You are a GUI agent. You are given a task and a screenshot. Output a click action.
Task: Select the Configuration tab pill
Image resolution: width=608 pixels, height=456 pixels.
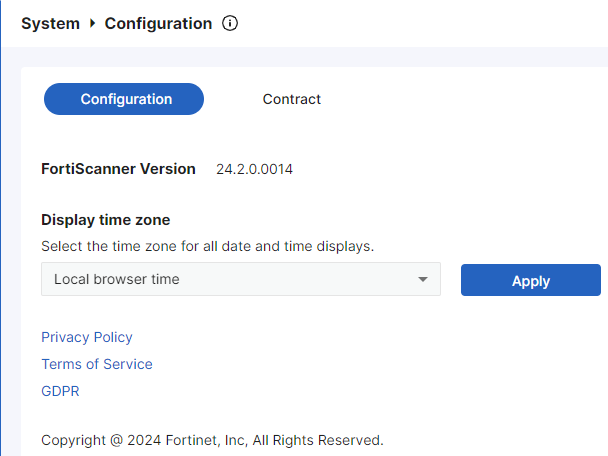click(x=125, y=99)
